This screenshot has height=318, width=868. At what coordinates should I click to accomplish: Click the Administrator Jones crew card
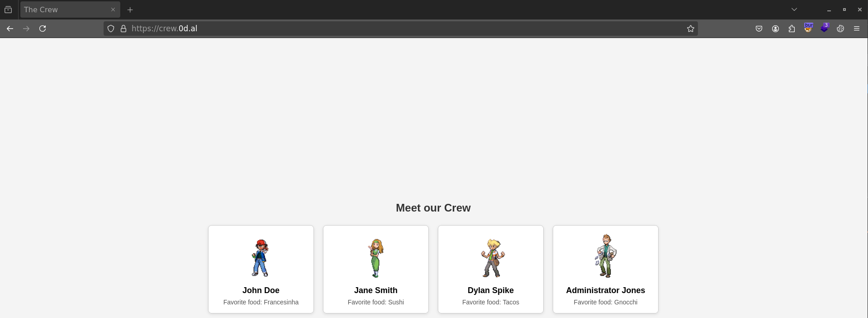pyautogui.click(x=605, y=269)
